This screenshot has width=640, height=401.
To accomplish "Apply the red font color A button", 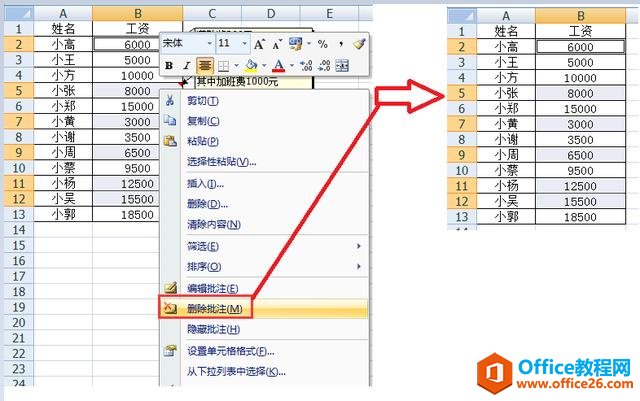I will tap(279, 65).
